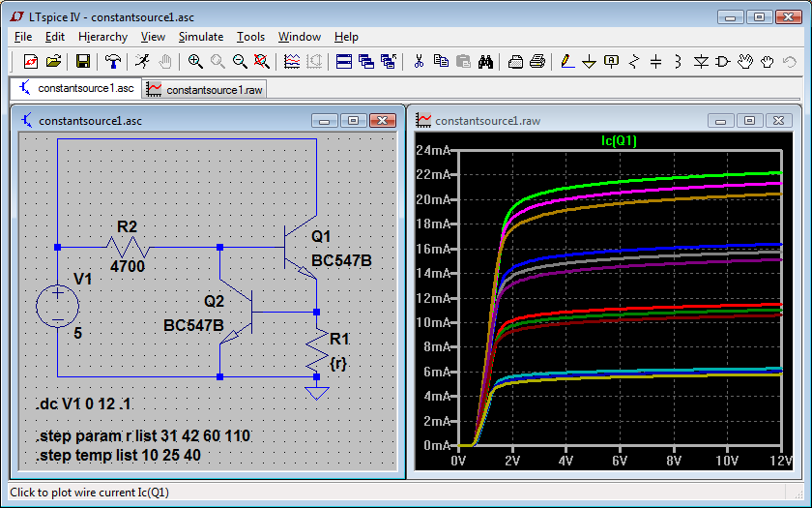Viewport: 812px width, 508px height.
Task: Cascade windows using the overlapping windows icon
Action: pos(366,62)
